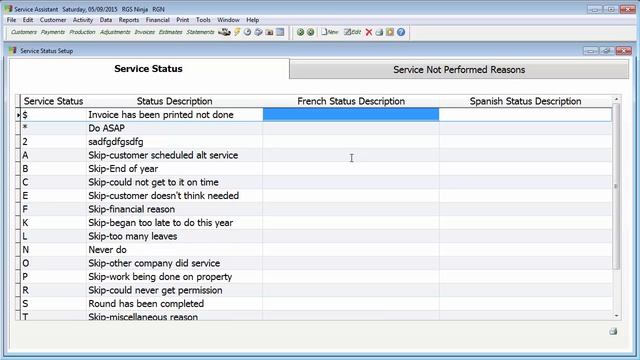The height and width of the screenshot is (360, 640).
Task: Click the grid window icon before the toolbar divider
Action: coord(280,32)
